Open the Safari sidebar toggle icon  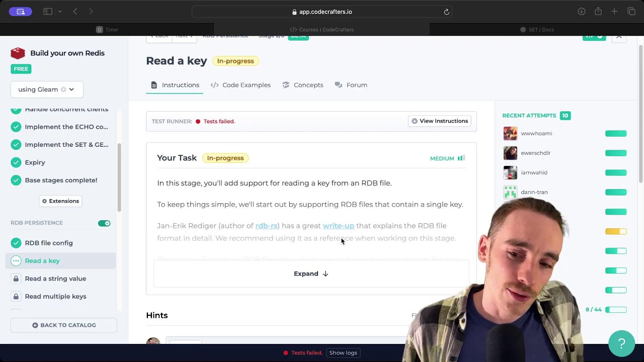pos(48,12)
